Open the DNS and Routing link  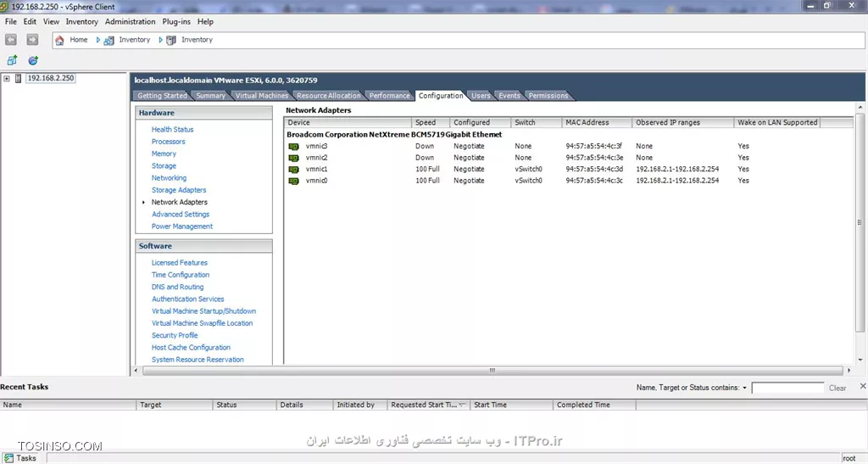(x=178, y=288)
